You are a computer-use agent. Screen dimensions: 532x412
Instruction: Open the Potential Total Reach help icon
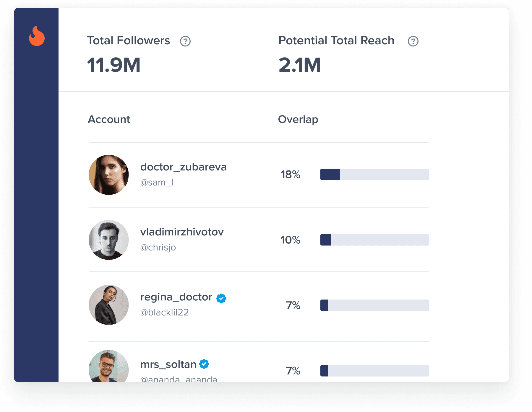point(413,41)
